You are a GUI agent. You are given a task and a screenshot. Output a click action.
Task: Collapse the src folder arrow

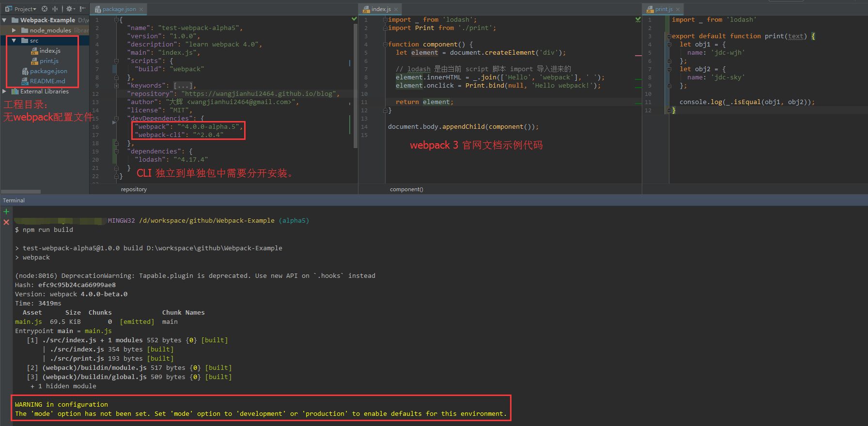[x=14, y=40]
